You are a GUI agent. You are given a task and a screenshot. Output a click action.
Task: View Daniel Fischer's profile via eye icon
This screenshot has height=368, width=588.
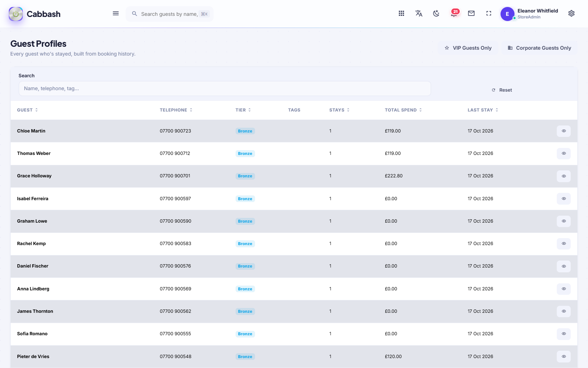coord(563,266)
